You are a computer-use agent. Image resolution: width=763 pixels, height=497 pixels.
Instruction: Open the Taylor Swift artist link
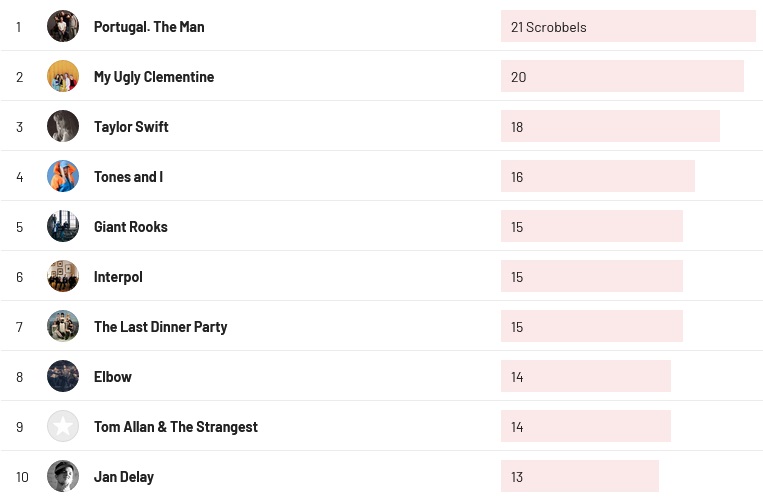pyautogui.click(x=131, y=127)
